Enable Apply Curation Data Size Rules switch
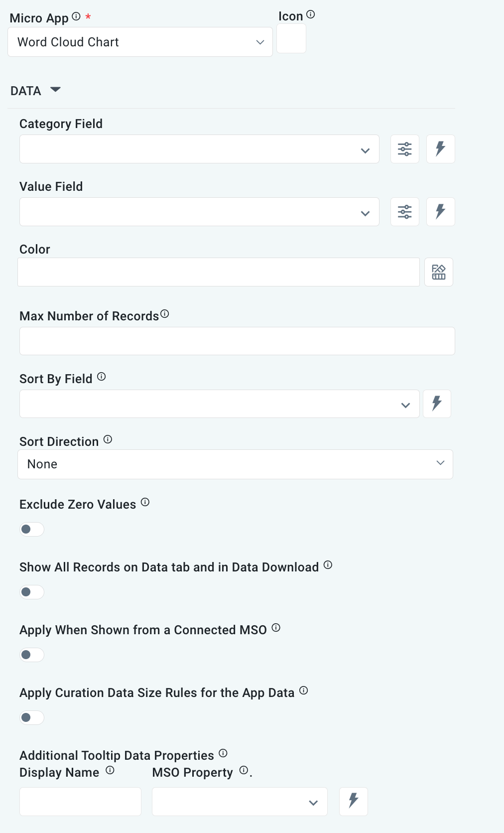The height and width of the screenshot is (833, 504). (31, 717)
